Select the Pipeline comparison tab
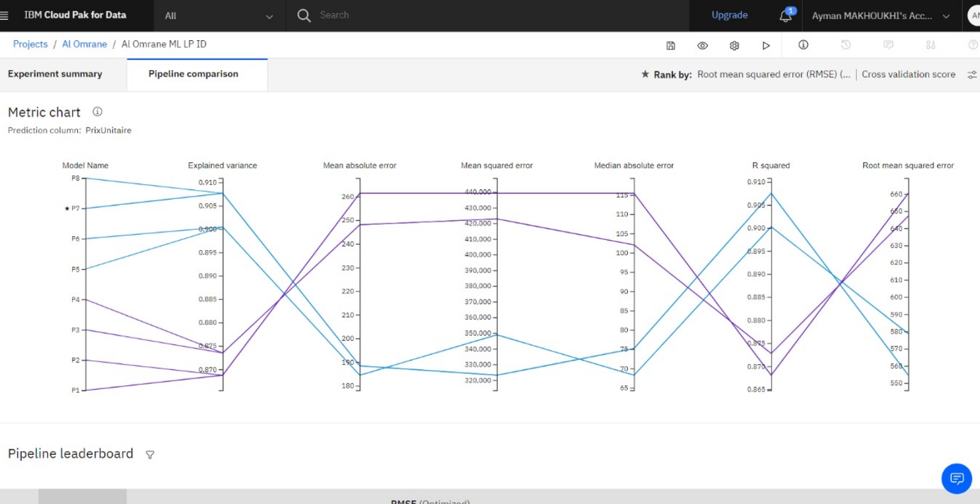980x504 pixels. (x=193, y=74)
